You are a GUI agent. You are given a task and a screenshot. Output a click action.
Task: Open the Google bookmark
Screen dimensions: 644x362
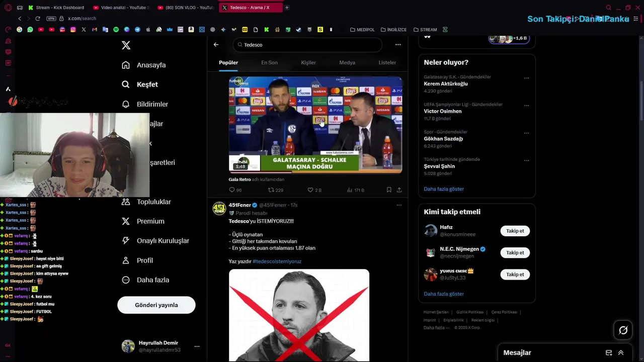pos(20,30)
